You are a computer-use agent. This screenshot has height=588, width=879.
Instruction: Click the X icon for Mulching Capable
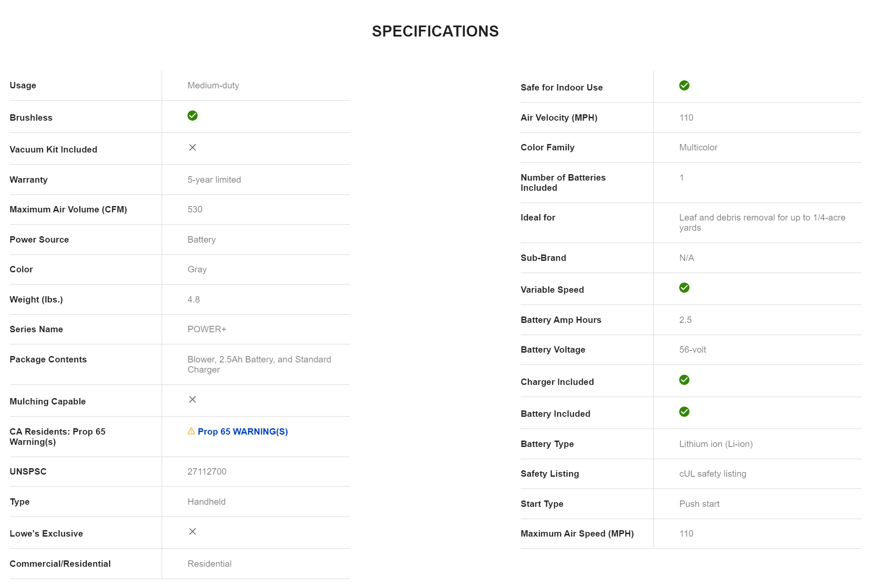click(x=193, y=399)
